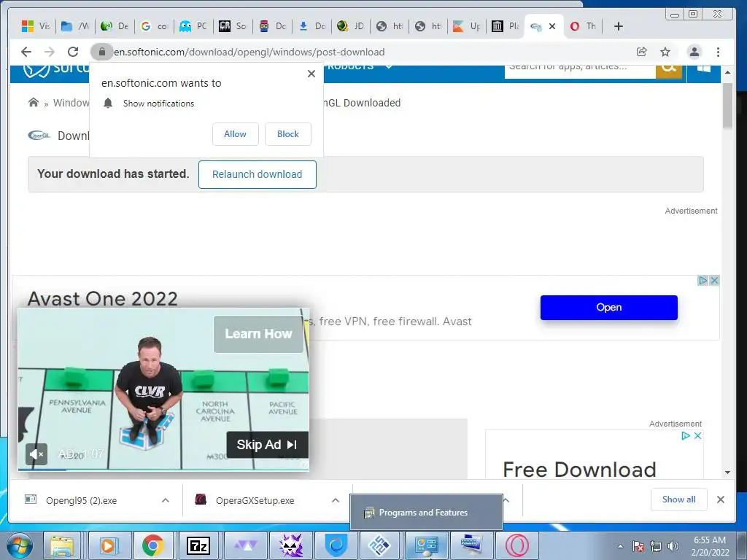The height and width of the screenshot is (560, 747).
Task: Open Windows Explorer from taskbar
Action: [63, 545]
